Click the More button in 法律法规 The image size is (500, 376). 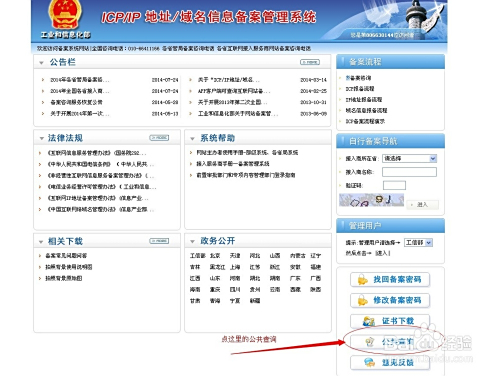[159, 138]
